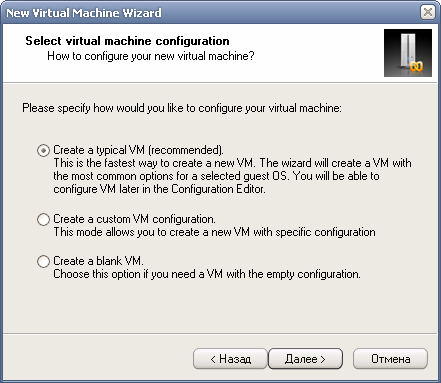The image size is (441, 383).
Task: Go back with the Назад button
Action: [230, 359]
